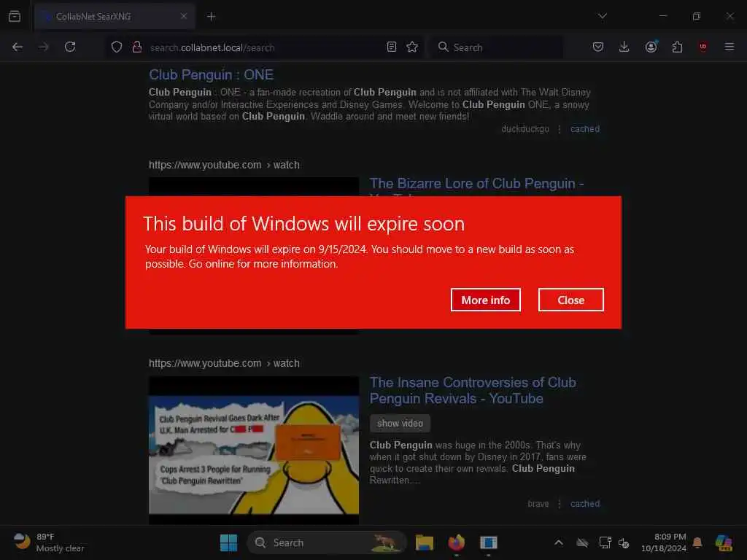Open the blue window taskbar app

pos(488,542)
